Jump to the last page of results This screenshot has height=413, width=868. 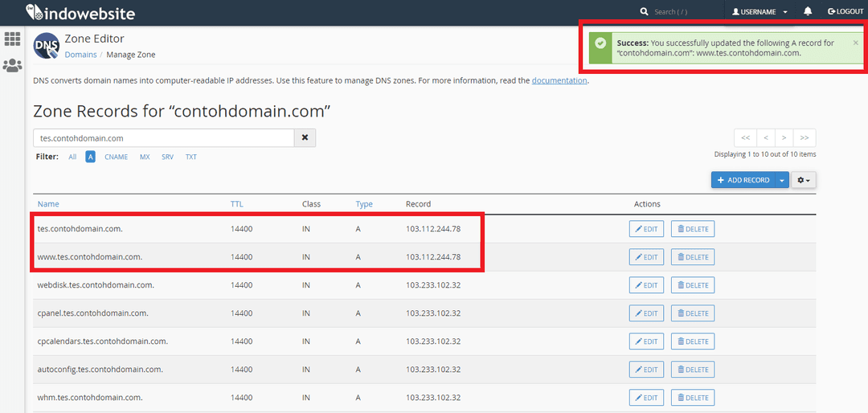805,138
